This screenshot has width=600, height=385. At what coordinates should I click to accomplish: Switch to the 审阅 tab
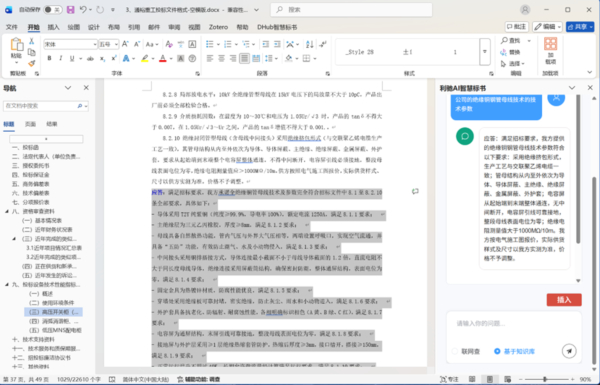[x=174, y=27]
